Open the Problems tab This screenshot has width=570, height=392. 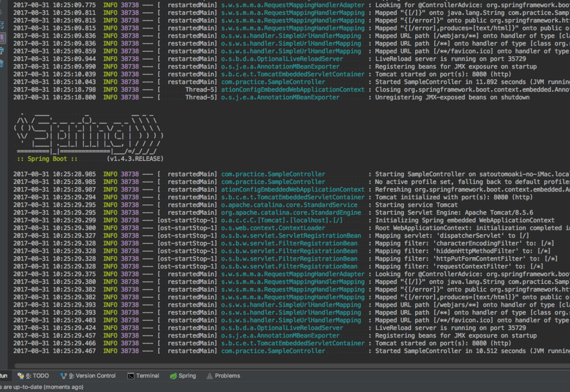223,376
